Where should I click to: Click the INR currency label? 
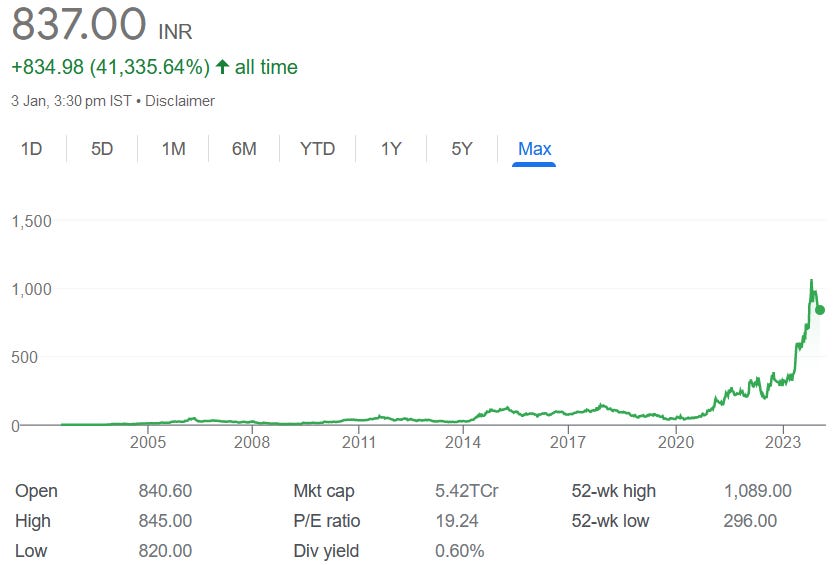(175, 32)
